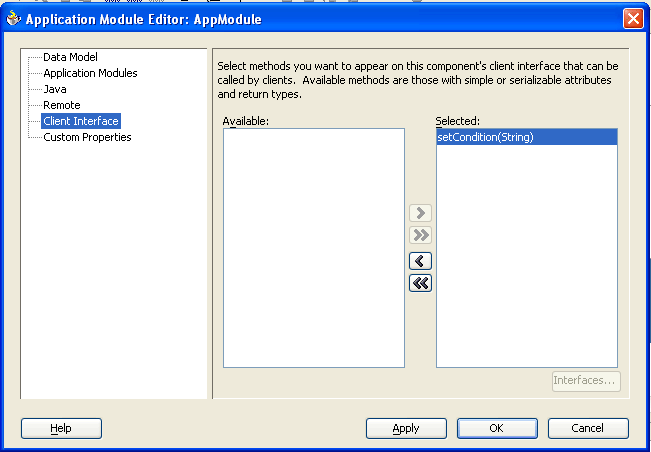Open Custom Properties in the tree
Image resolution: width=651 pixels, height=452 pixels.
click(x=87, y=137)
